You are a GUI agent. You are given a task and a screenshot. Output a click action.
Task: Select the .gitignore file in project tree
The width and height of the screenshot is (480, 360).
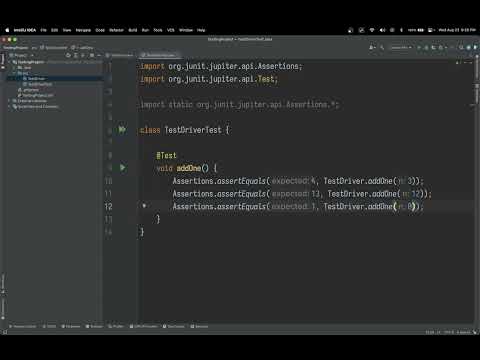(29, 90)
